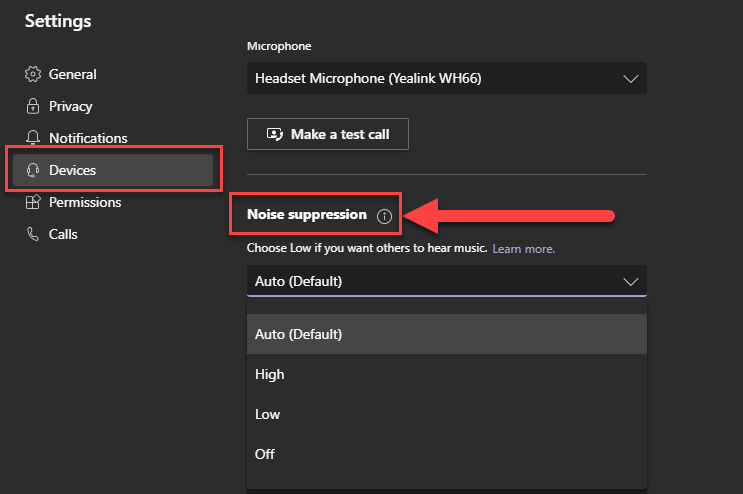Click the Notifications bell icon
Viewport: 743px width, 494px height.
tap(33, 138)
